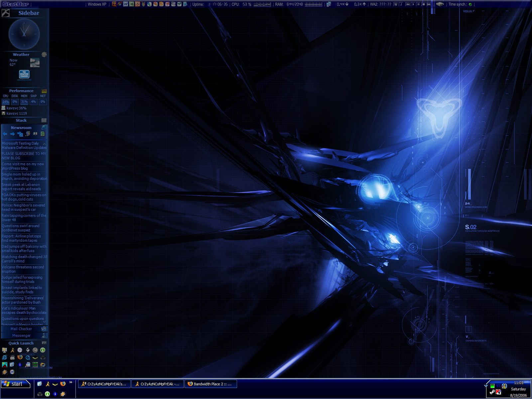The image size is (532, 399).
Task: Switch to CrZyAzNCoMpFrEAk's taskbar window
Action: click(x=104, y=384)
